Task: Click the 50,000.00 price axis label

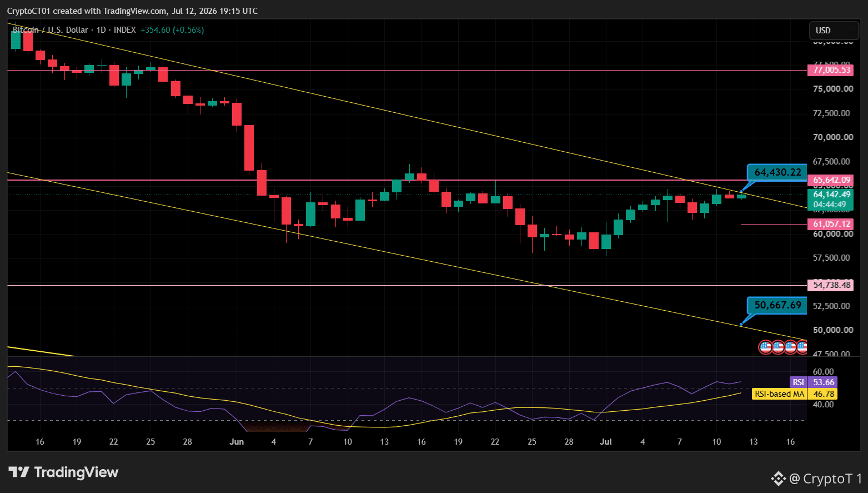Action: [833, 330]
